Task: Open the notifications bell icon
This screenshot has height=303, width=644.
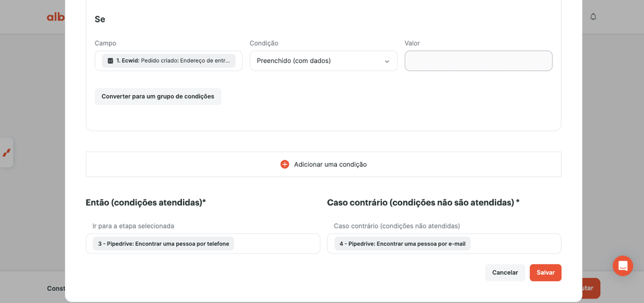Action: (593, 17)
